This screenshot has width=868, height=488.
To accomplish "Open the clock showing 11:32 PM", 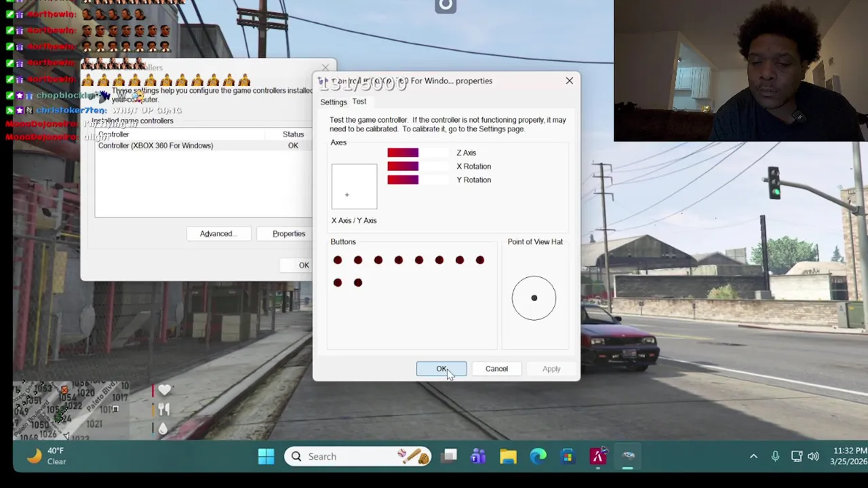I will pyautogui.click(x=848, y=456).
